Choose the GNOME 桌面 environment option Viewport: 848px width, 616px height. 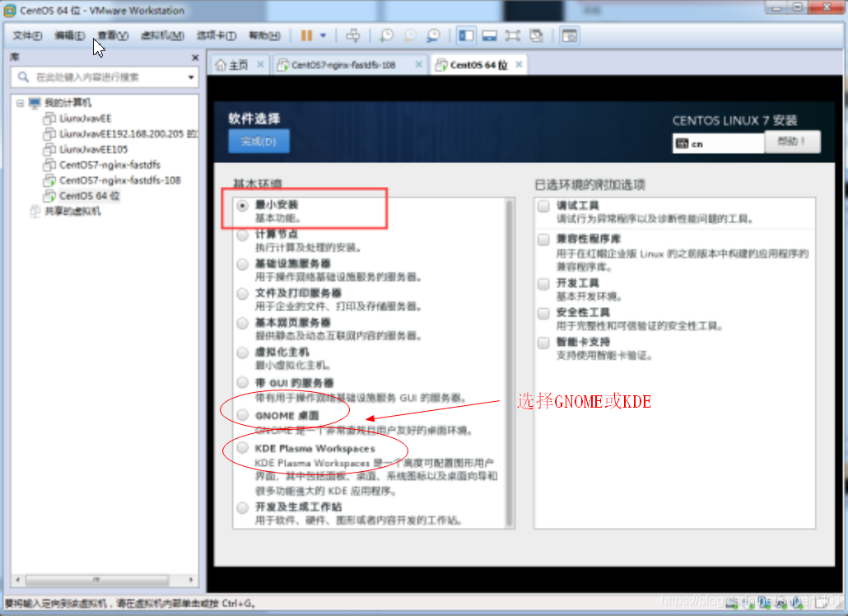pos(242,414)
